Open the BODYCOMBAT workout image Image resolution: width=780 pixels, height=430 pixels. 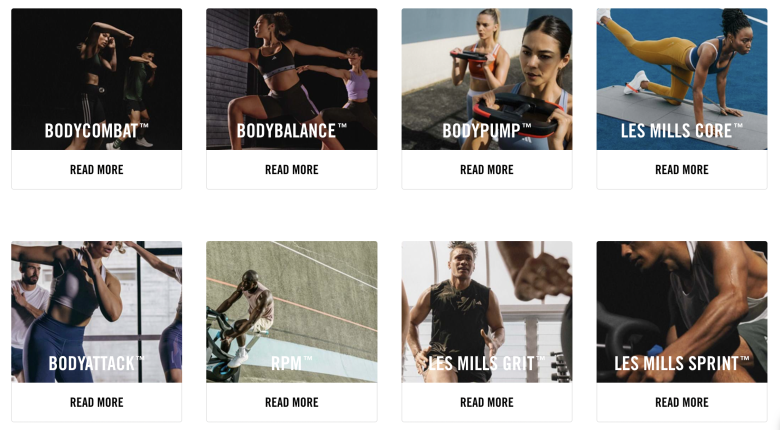(97, 79)
